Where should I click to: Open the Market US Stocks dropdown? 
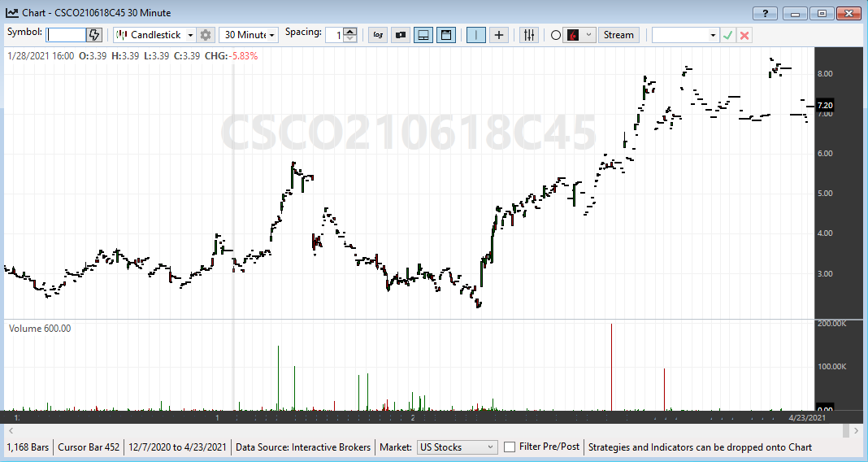[x=457, y=447]
